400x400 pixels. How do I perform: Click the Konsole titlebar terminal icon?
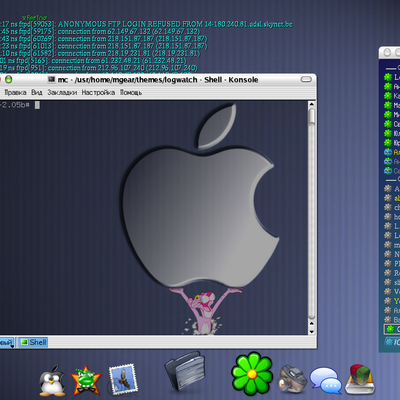pos(51,79)
